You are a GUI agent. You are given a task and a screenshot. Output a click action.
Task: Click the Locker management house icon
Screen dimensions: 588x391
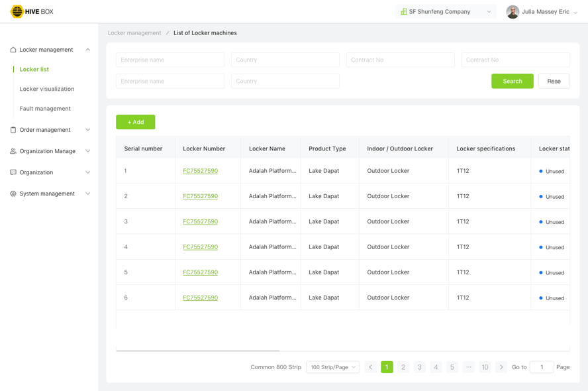(x=13, y=50)
